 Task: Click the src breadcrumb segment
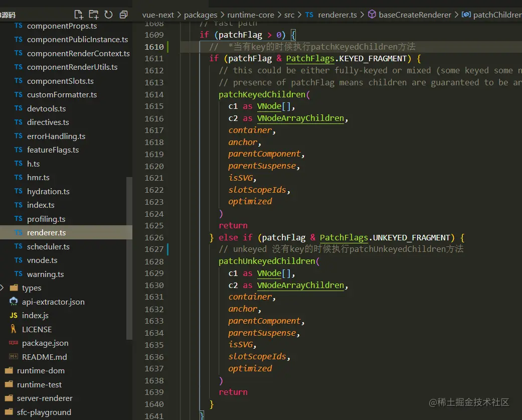pos(289,15)
